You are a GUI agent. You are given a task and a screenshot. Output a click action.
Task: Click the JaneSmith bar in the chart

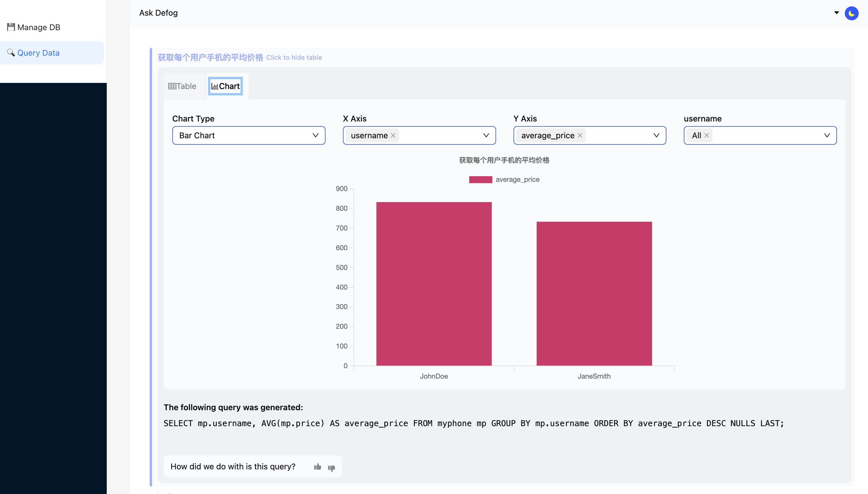pyautogui.click(x=594, y=293)
